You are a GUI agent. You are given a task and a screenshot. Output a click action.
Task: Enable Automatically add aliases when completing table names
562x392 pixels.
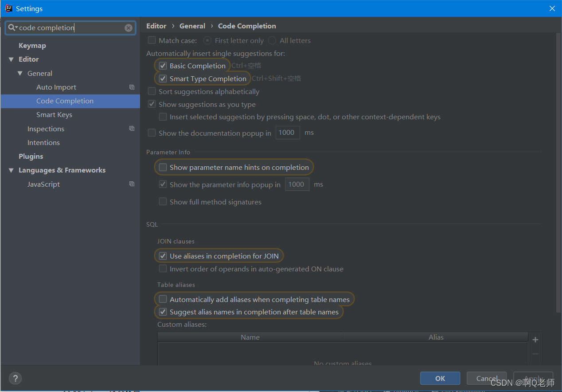coord(163,299)
